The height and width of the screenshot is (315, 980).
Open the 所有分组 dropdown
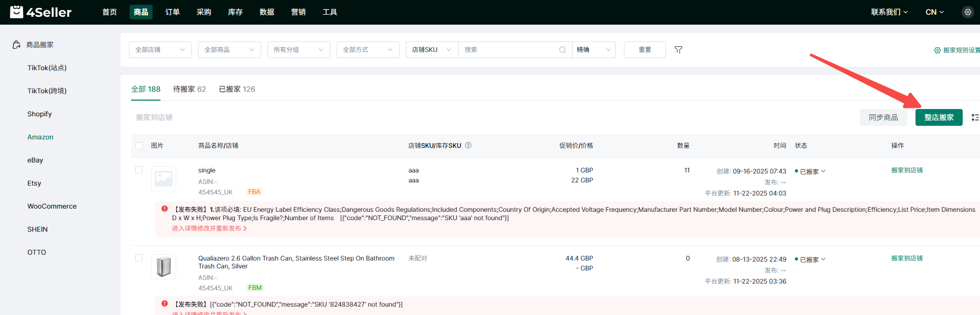click(x=298, y=50)
